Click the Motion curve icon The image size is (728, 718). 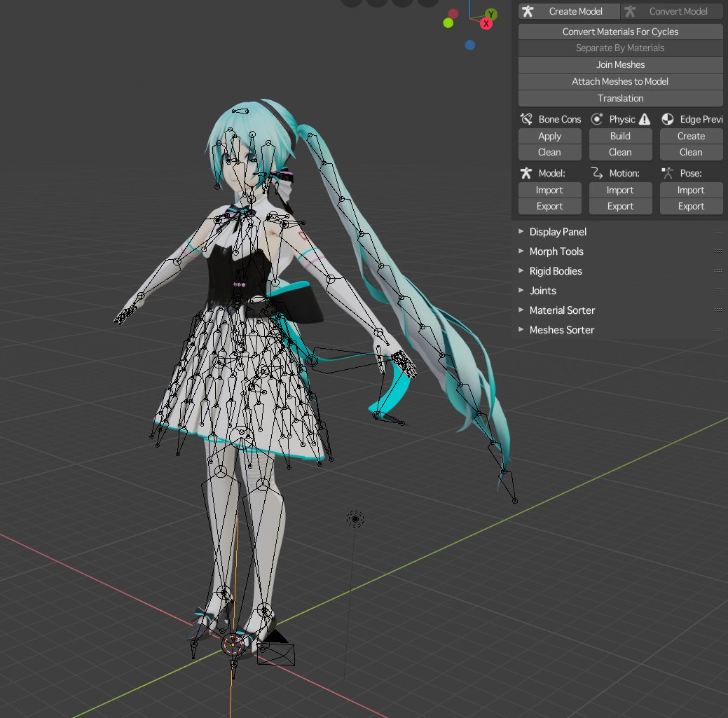[596, 173]
